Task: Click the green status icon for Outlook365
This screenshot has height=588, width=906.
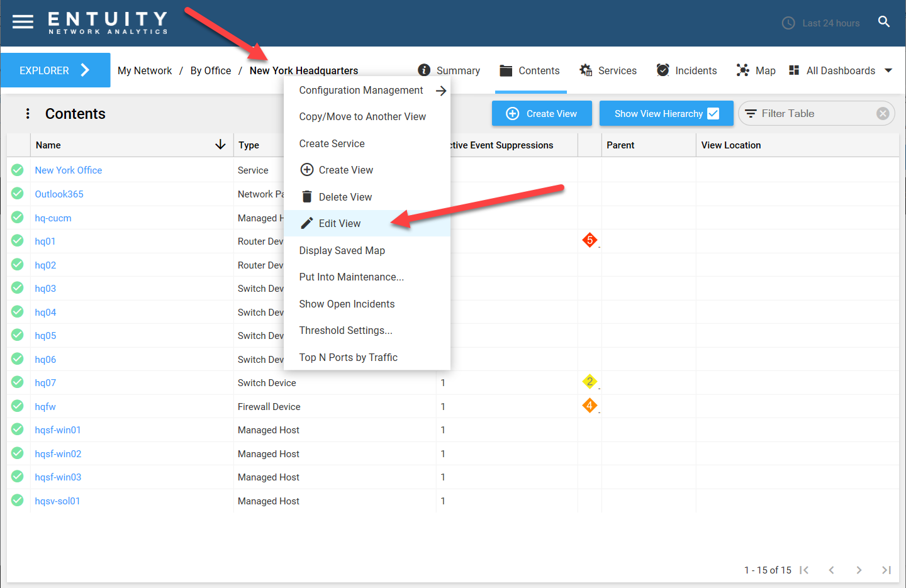Action: (x=18, y=194)
